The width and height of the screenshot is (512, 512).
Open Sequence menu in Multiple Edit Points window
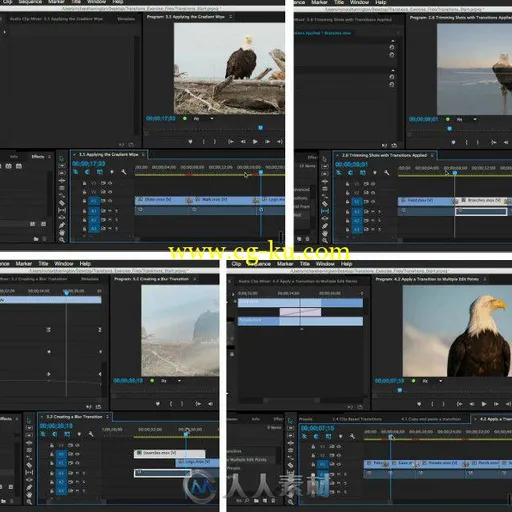pyautogui.click(x=259, y=264)
